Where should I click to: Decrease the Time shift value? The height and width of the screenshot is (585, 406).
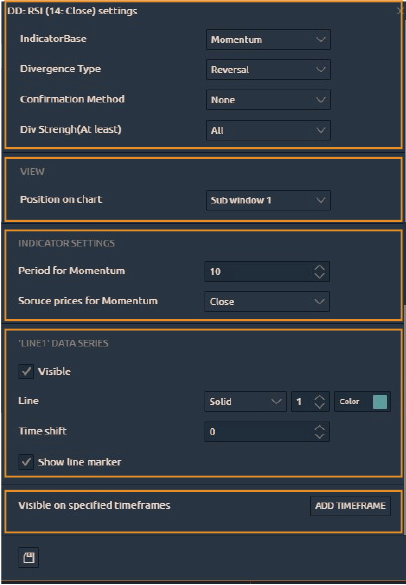[319, 436]
